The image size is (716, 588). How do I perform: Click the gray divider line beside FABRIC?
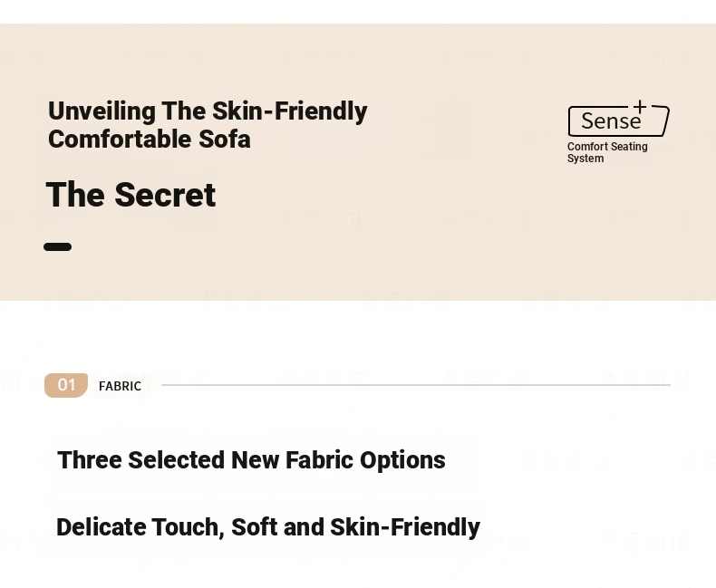coord(416,385)
